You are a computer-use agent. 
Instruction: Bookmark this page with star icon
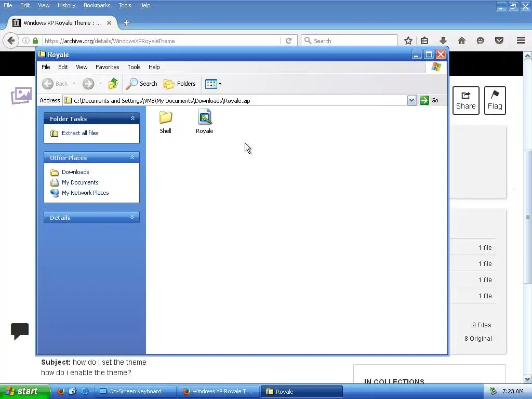click(408, 41)
